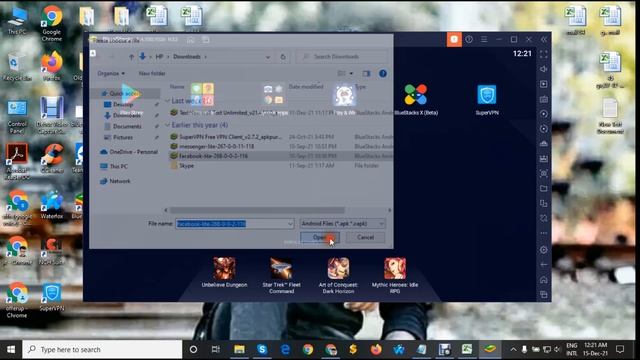This screenshot has width=640, height=360.
Task: Select OneDrive - Personal in navigation pane
Action: (129, 152)
